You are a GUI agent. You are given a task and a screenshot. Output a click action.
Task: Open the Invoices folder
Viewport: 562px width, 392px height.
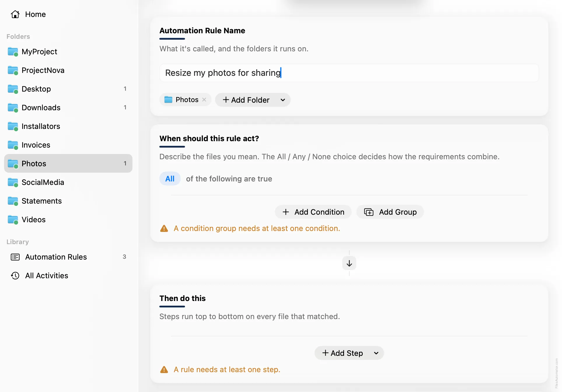tap(68, 145)
